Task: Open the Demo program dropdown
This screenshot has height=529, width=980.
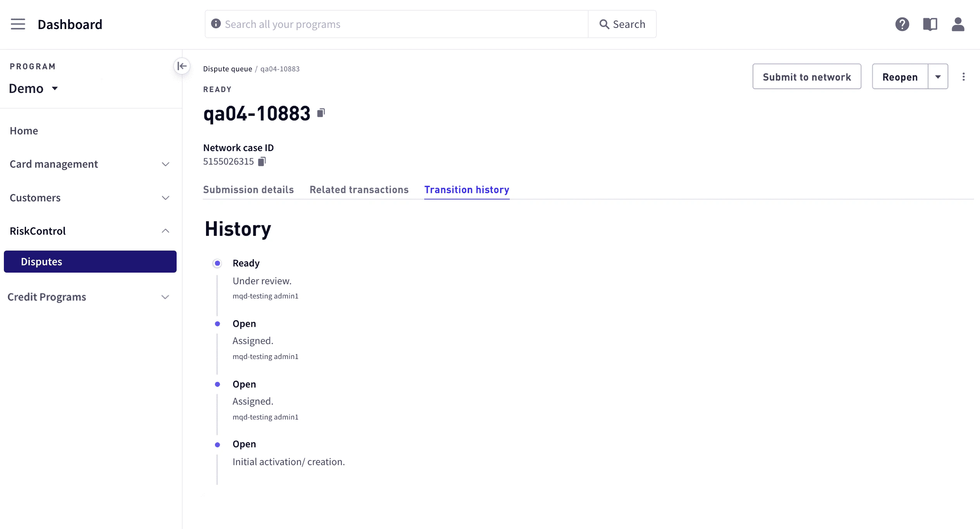Action: (33, 89)
